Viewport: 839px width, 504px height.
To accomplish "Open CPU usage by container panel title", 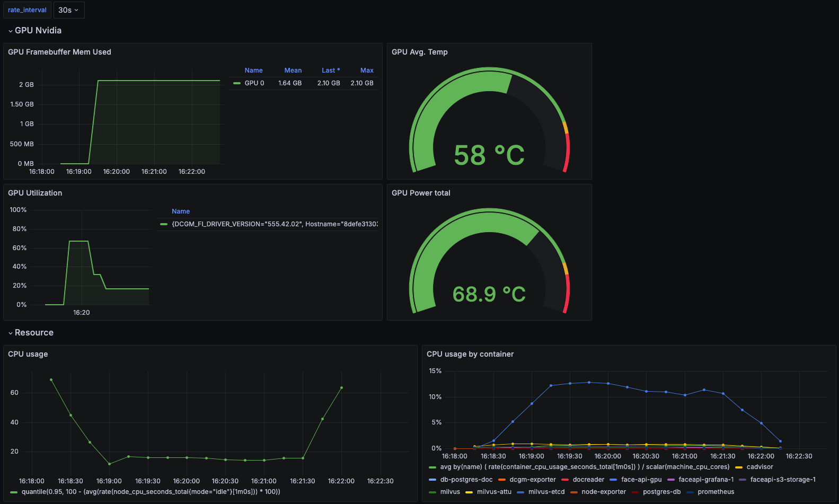I will [x=470, y=354].
